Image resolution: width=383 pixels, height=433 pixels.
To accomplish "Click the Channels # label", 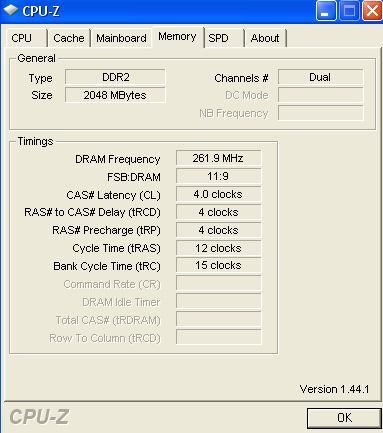I will click(x=241, y=78).
